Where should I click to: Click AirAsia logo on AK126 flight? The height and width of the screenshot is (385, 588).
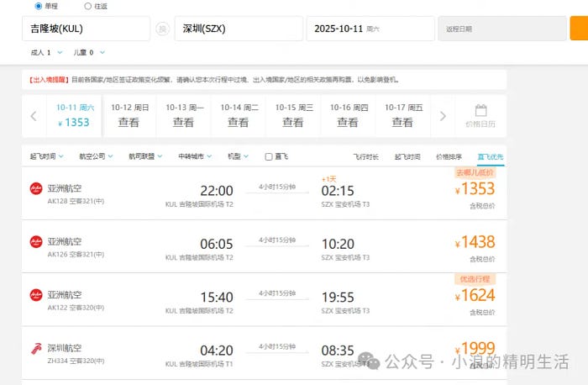point(36,241)
